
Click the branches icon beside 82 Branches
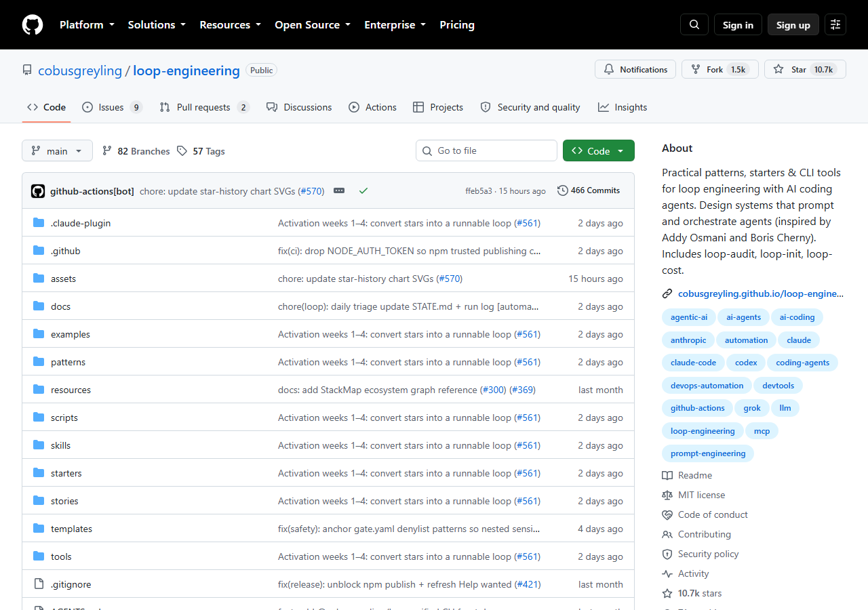tap(107, 151)
